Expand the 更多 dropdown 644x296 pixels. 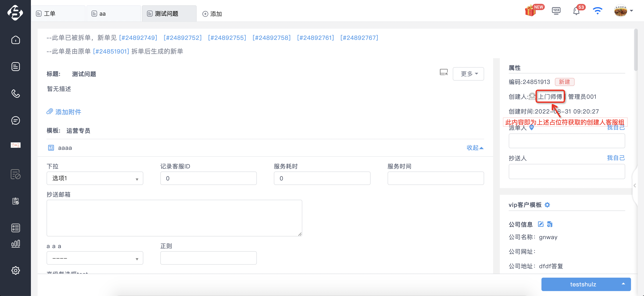(x=468, y=74)
